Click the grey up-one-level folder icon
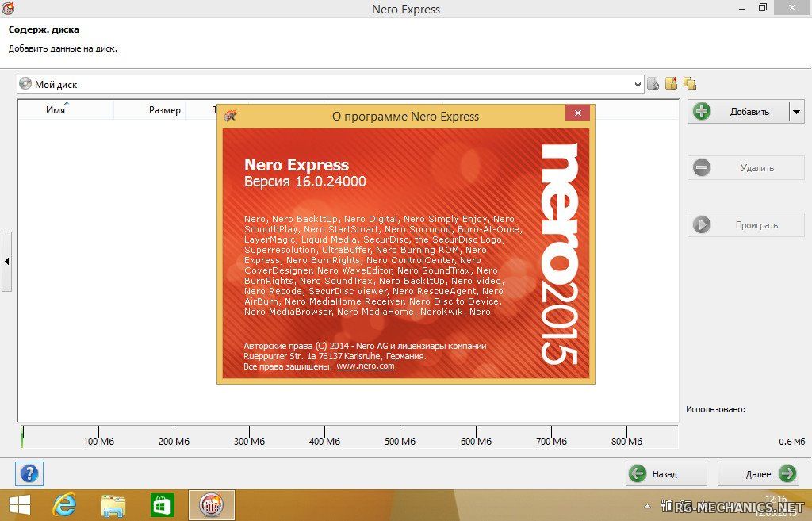 [653, 83]
